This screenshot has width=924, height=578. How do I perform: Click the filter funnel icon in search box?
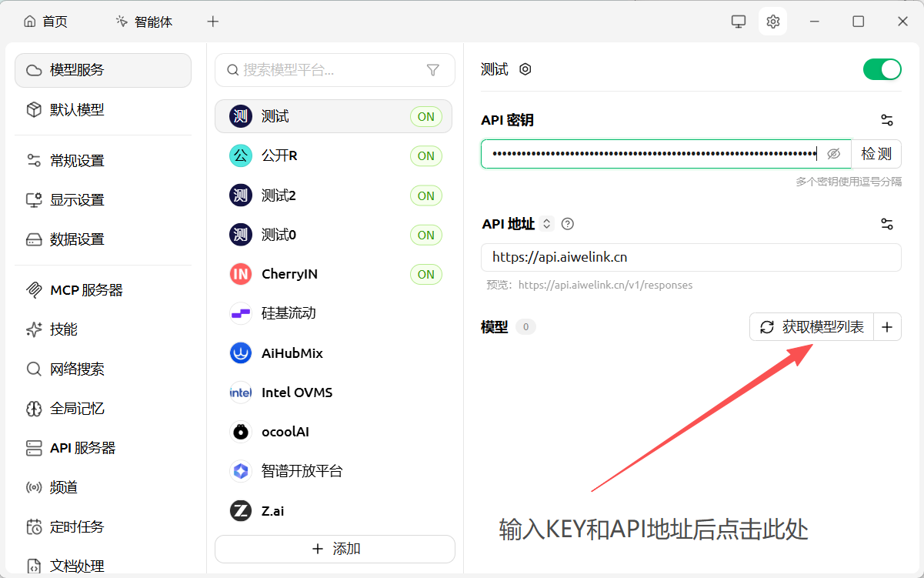433,70
